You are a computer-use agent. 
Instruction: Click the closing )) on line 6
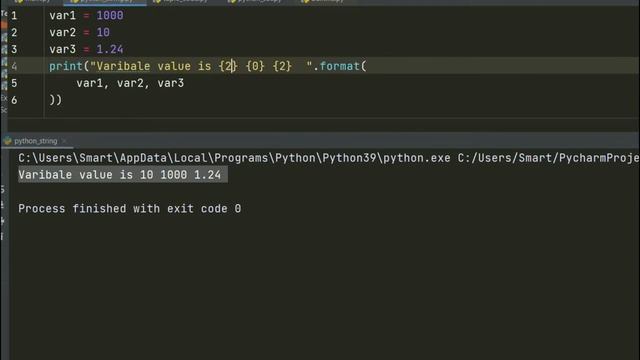(56, 100)
